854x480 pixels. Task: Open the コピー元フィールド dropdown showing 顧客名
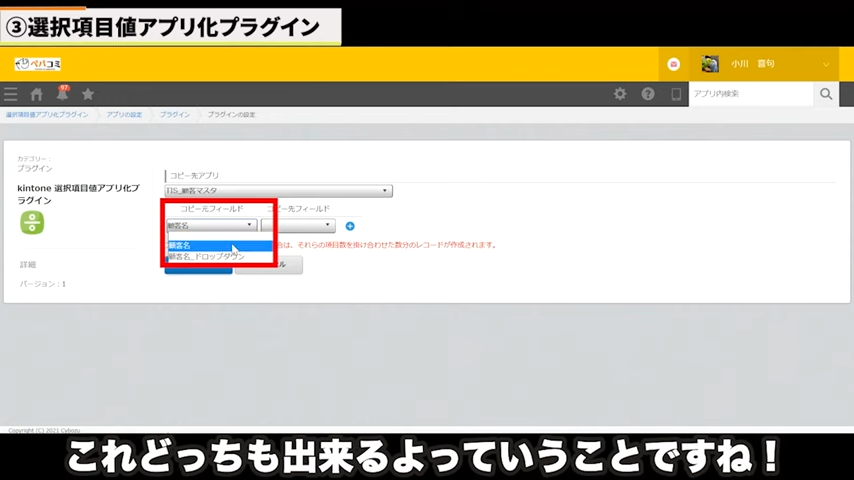click(x=212, y=225)
